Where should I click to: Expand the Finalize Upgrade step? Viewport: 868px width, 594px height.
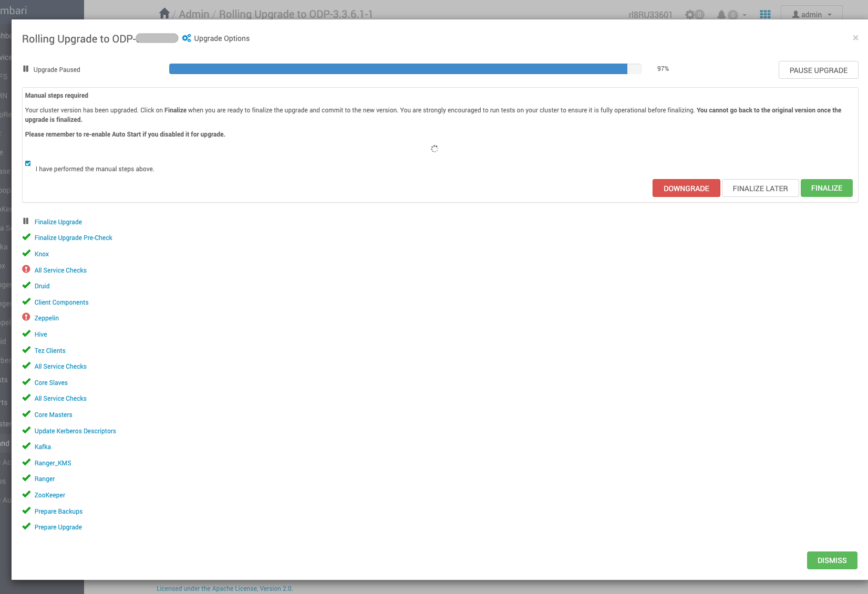coord(58,222)
